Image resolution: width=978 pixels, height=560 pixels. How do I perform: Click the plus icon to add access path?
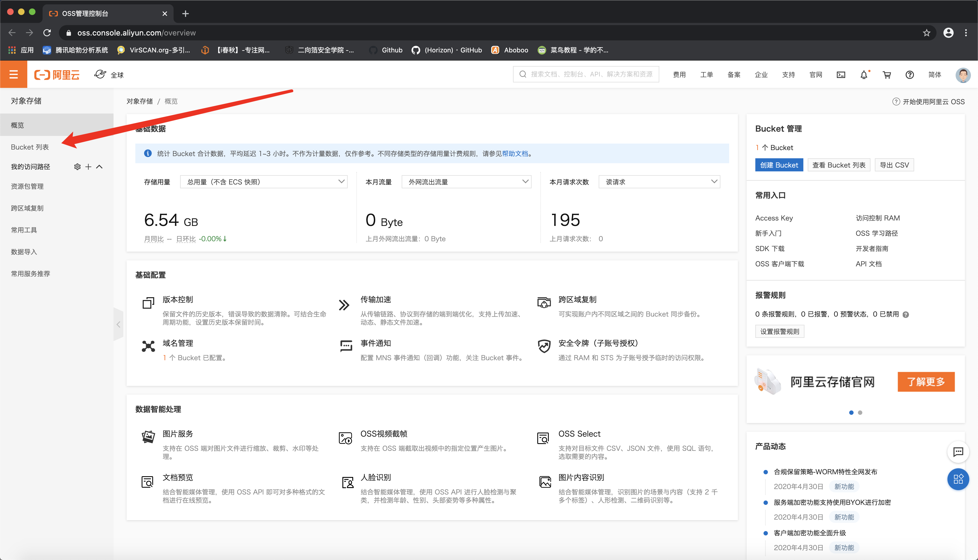(x=88, y=166)
